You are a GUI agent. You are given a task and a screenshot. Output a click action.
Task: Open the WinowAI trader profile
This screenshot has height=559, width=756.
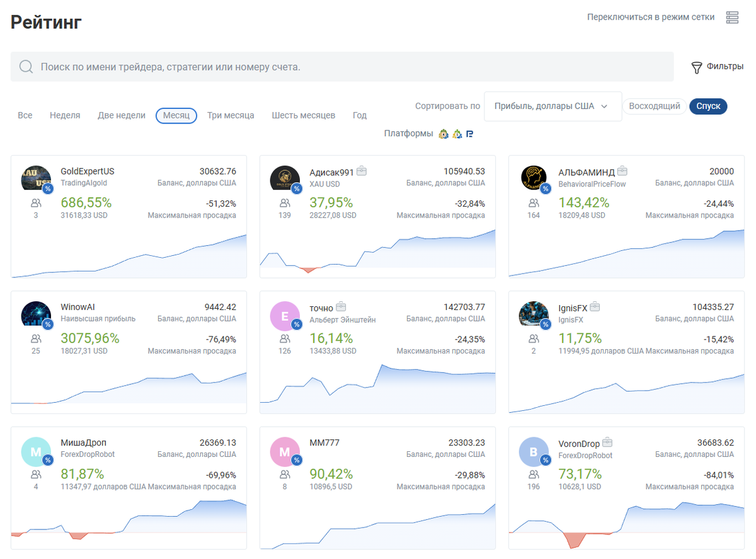pyautogui.click(x=77, y=307)
